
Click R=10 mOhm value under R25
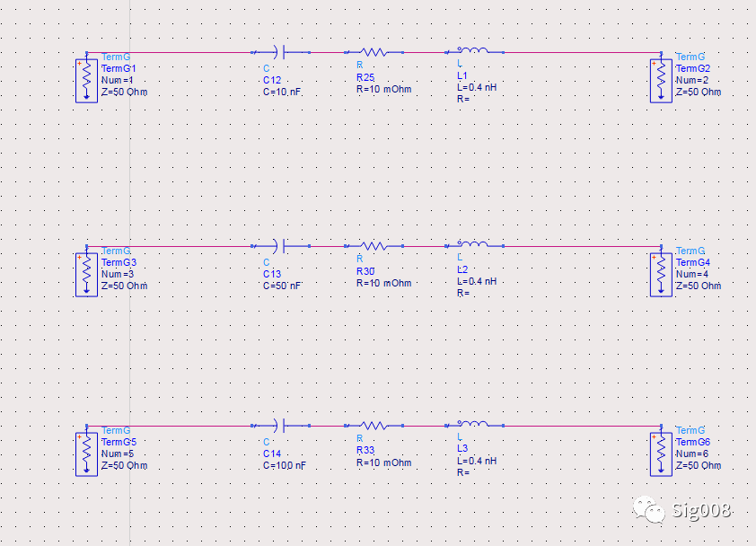click(383, 90)
